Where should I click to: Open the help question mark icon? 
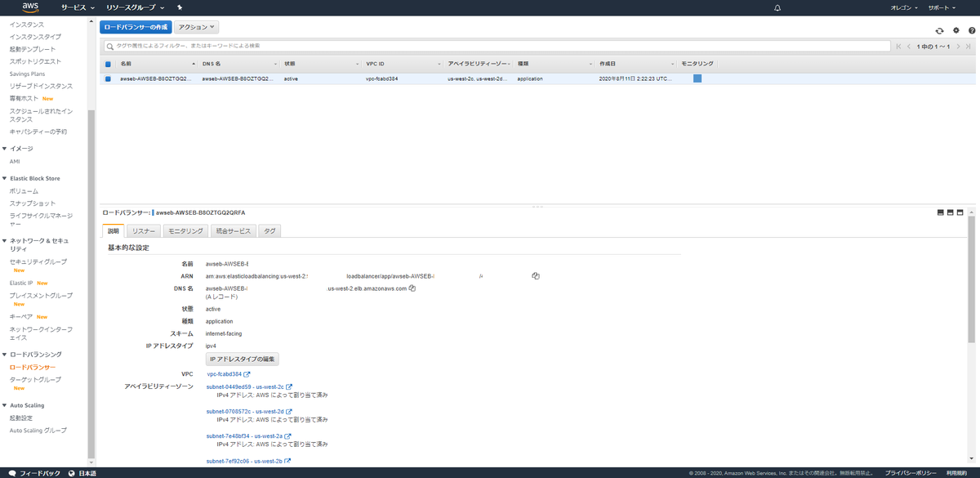[970, 30]
